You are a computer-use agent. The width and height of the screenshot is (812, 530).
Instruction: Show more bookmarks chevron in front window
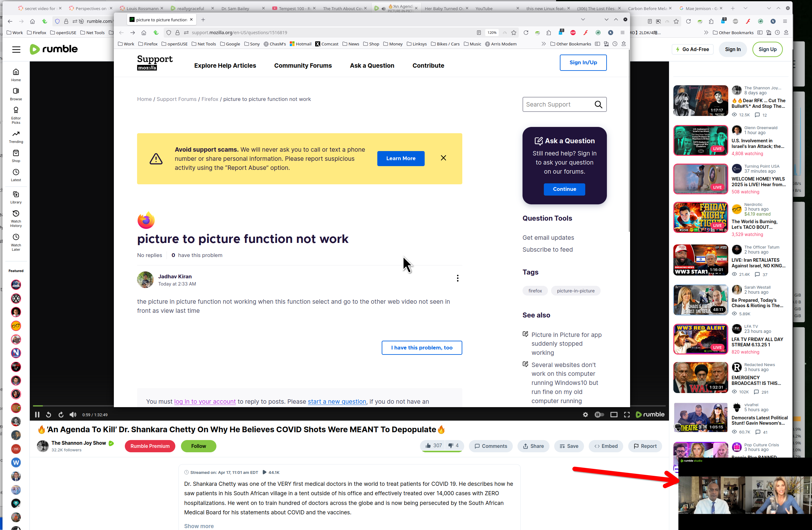click(544, 44)
